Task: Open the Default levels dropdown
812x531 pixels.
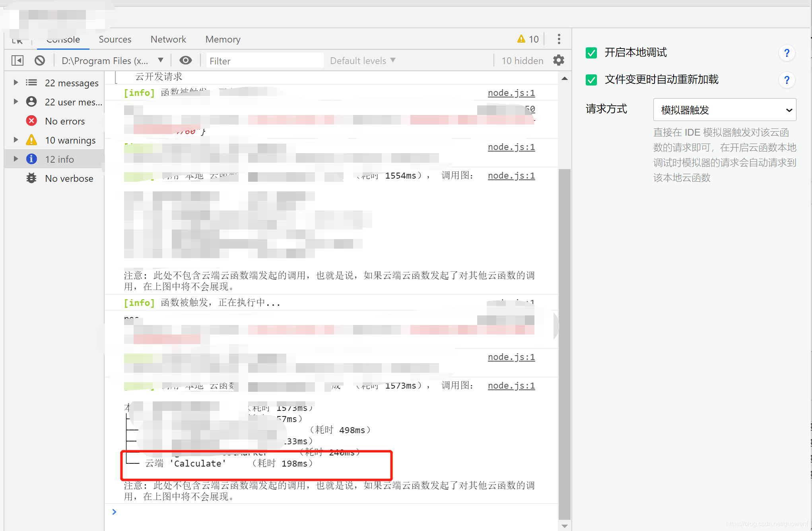Action: point(362,61)
